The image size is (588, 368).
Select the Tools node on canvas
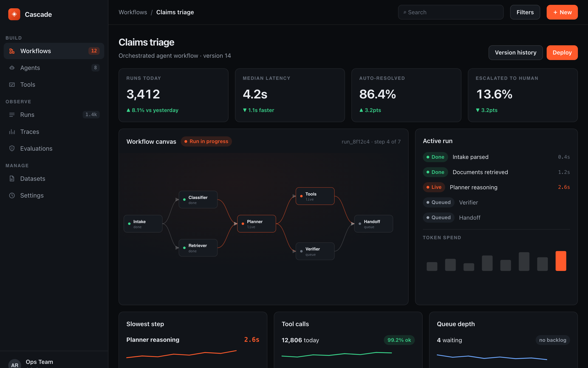tap(315, 196)
